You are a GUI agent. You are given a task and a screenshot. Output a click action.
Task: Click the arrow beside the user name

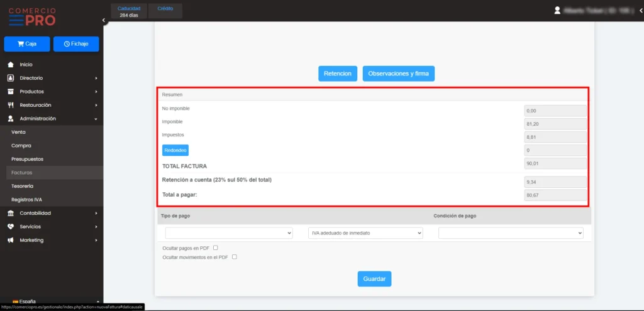[641, 11]
